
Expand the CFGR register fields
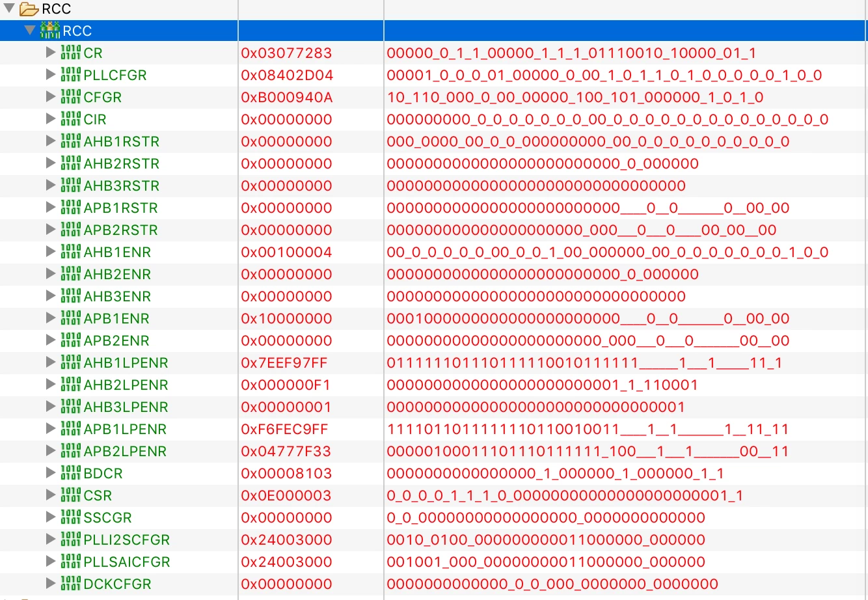[x=51, y=97]
